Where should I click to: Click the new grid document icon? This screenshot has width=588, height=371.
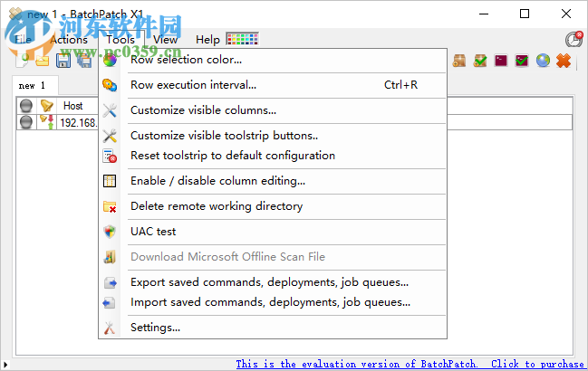coord(23,61)
